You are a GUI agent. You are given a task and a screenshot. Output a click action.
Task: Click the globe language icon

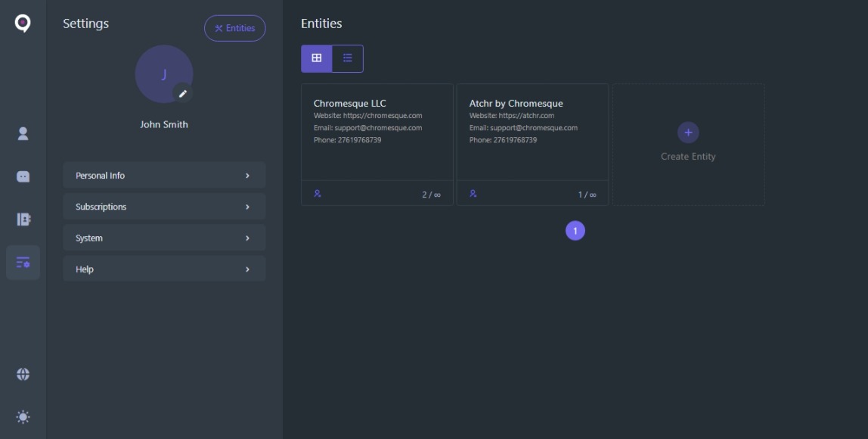(x=23, y=374)
